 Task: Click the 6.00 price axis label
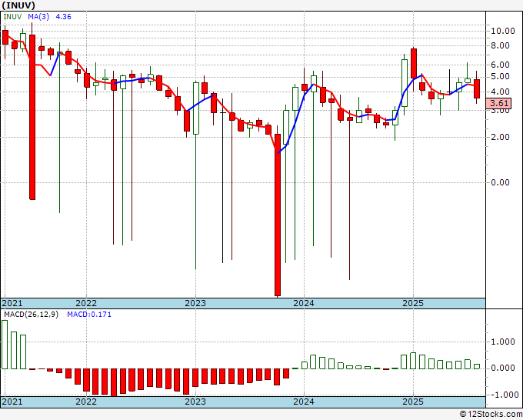[500, 65]
